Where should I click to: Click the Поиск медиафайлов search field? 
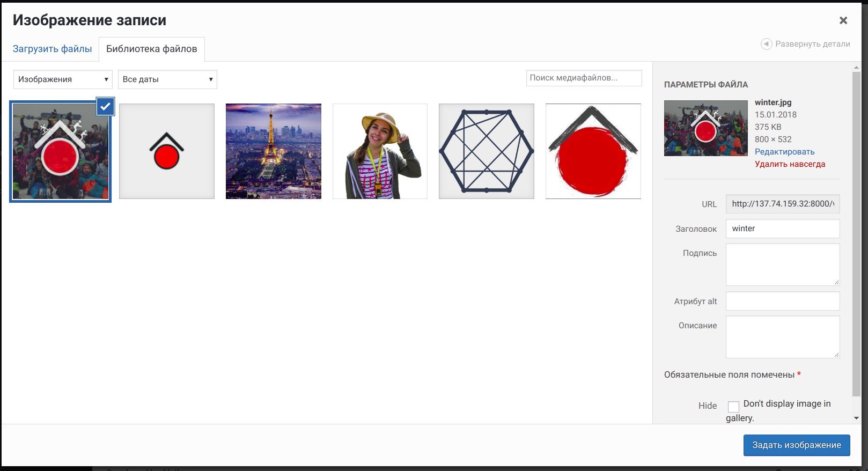pyautogui.click(x=584, y=78)
